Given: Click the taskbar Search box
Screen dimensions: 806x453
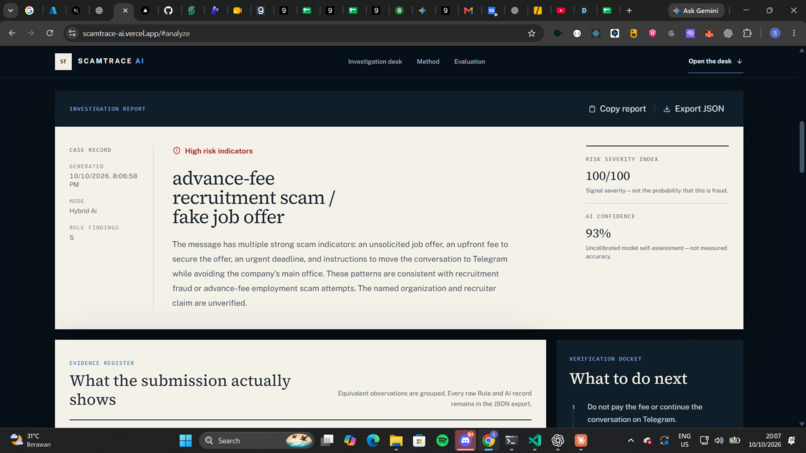Looking at the screenshot, I should (256, 441).
